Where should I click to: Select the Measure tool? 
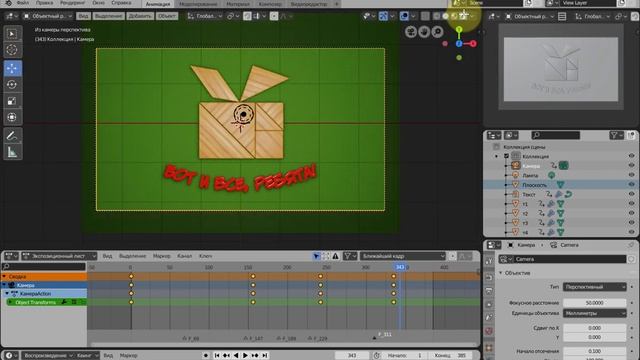click(12, 152)
